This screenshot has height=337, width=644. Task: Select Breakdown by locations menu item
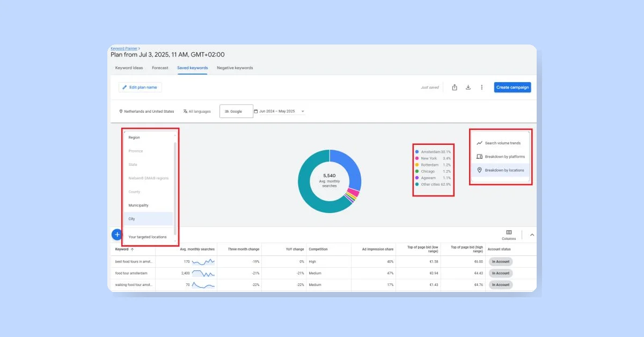(500, 170)
